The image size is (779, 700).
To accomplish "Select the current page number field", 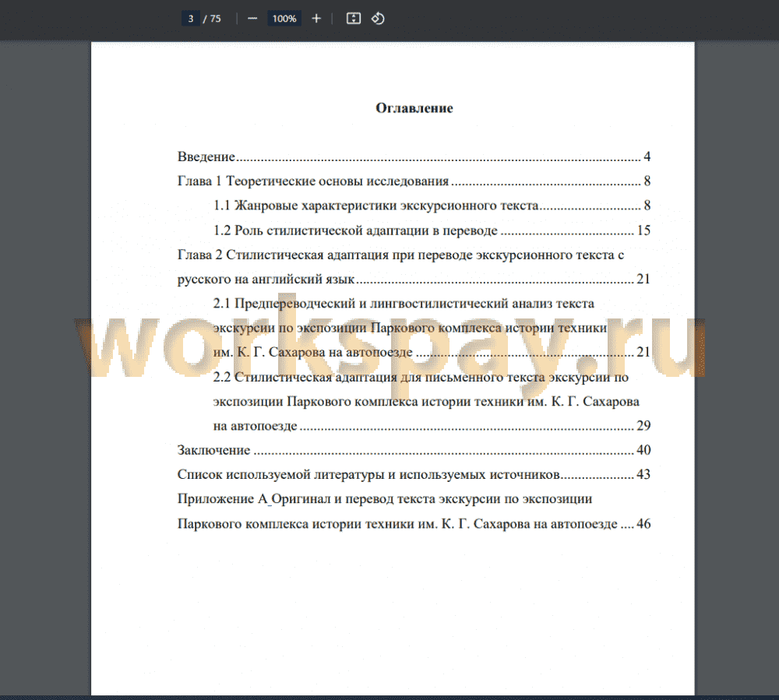I will pos(191,19).
